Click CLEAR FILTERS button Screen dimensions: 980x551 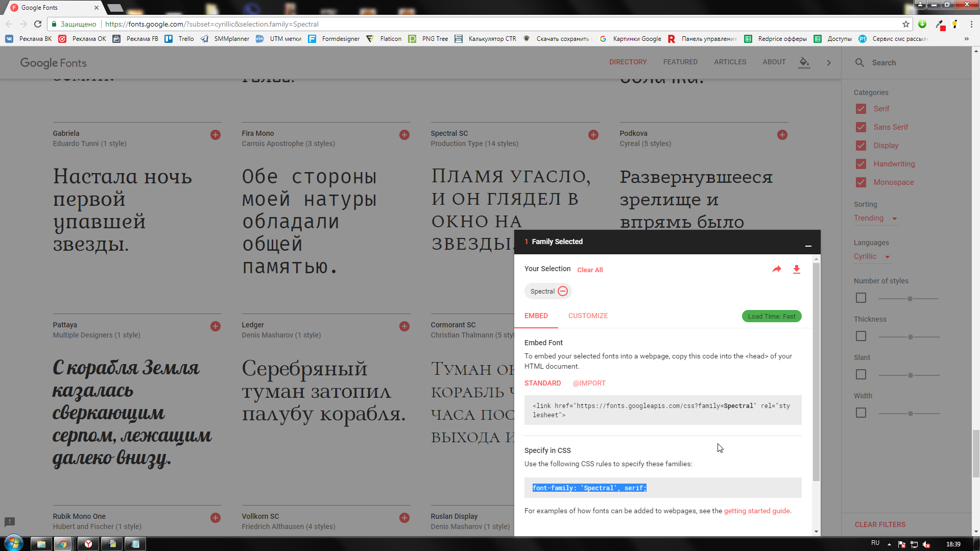[x=880, y=524]
